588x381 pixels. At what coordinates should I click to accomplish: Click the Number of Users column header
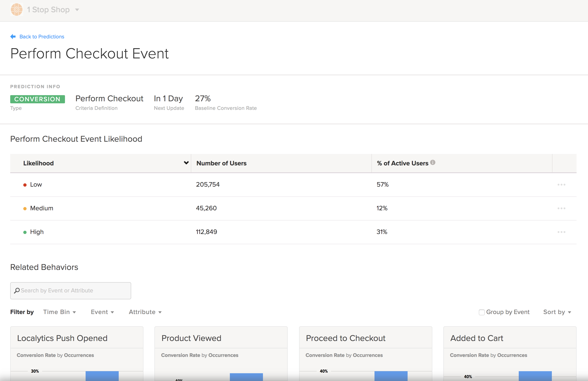pos(221,163)
